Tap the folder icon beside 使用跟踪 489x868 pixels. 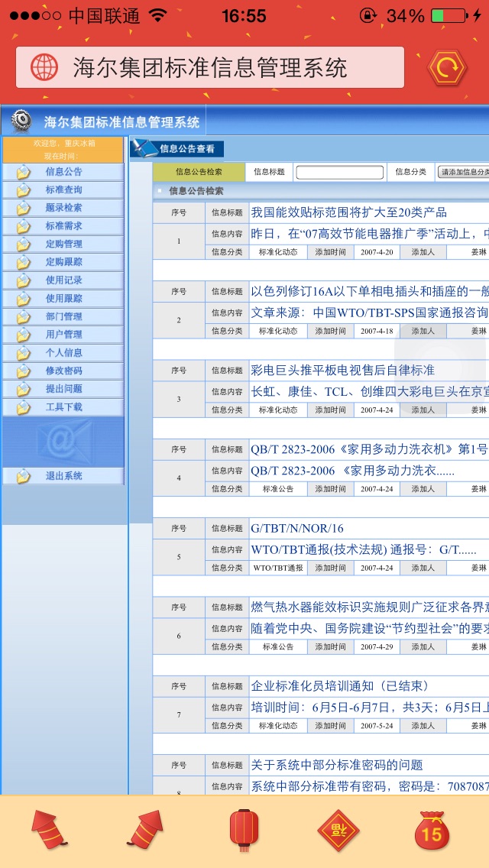point(23,299)
